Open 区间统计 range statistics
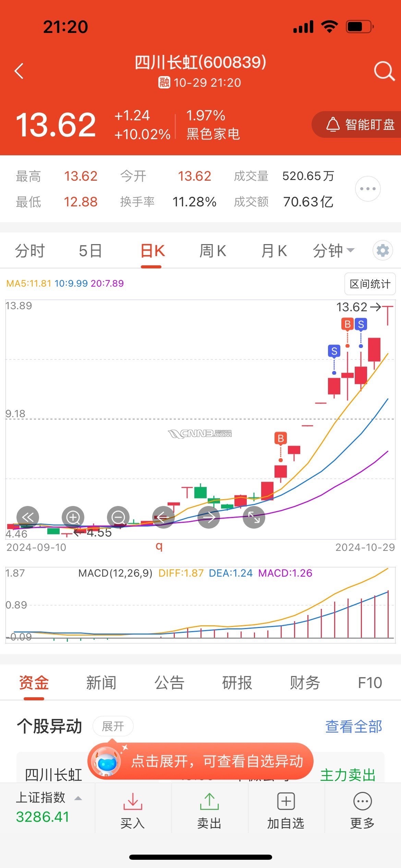Screen dimensions: 401x868 pos(370,284)
